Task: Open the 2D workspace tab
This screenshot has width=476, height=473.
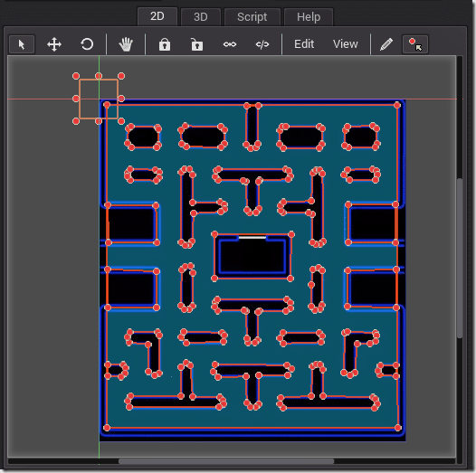Action: pos(157,16)
